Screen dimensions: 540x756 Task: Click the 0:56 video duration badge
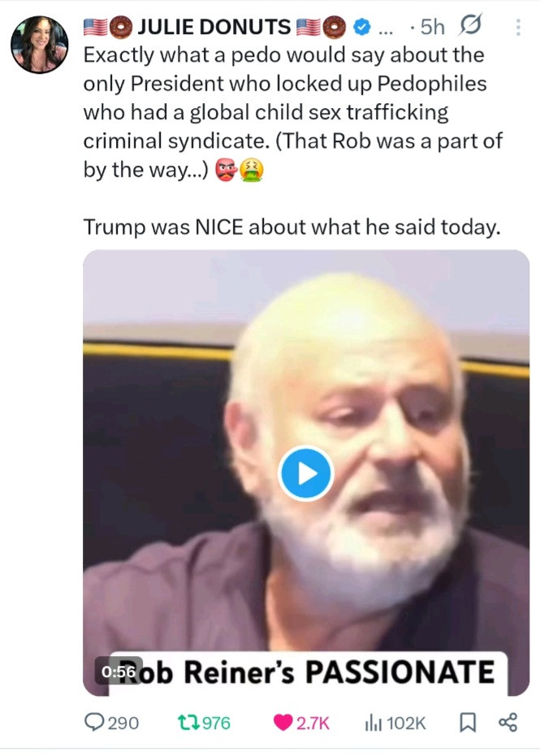point(119,671)
